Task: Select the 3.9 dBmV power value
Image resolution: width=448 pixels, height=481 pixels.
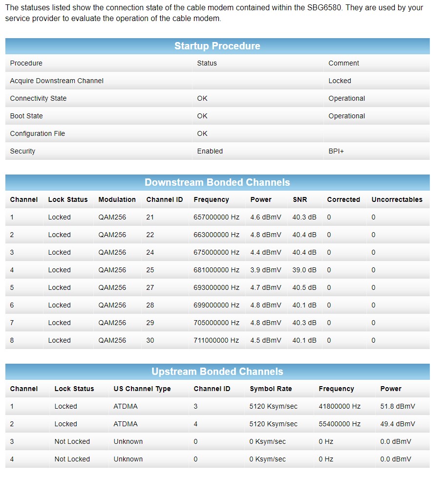Action: tap(266, 270)
